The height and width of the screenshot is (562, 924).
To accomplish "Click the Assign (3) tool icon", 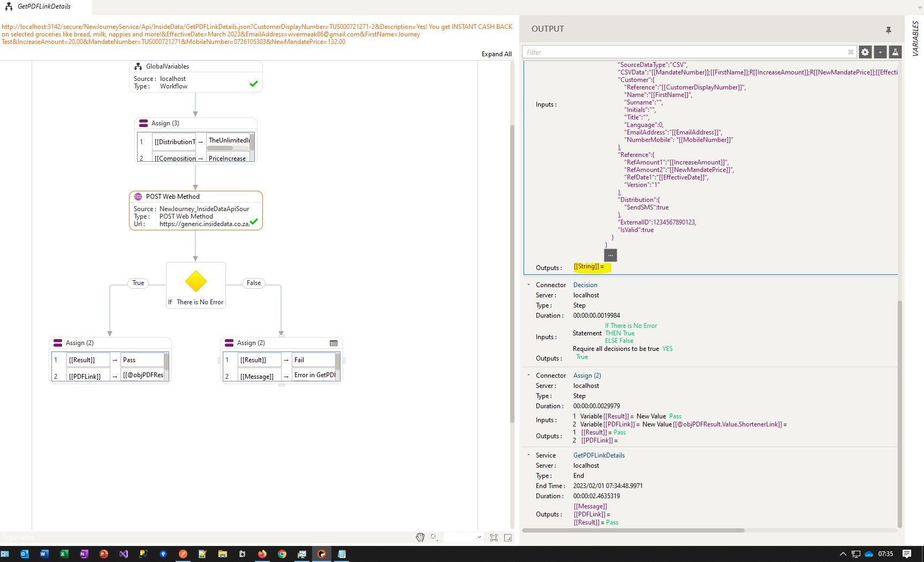I will [143, 123].
